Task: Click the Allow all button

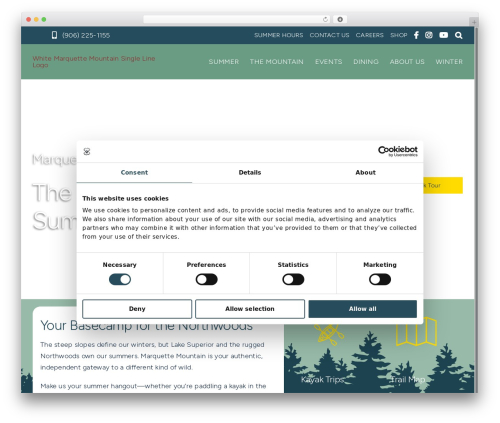Action: tap(363, 309)
